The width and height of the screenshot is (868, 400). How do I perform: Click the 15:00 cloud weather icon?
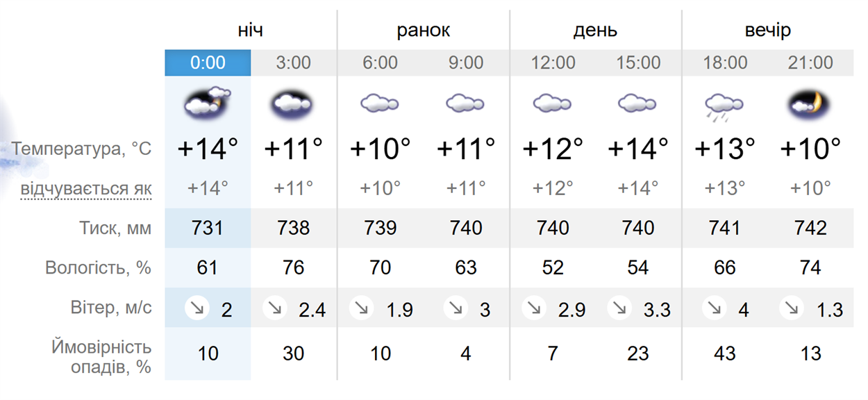[x=637, y=104]
